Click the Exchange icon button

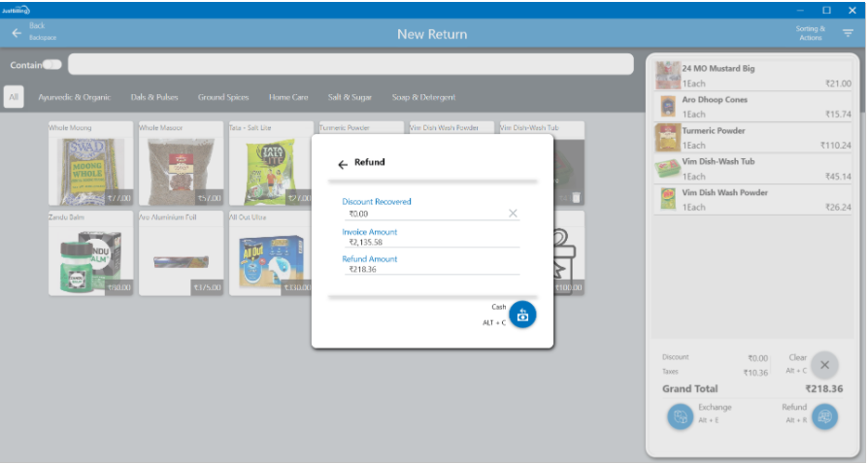point(681,416)
